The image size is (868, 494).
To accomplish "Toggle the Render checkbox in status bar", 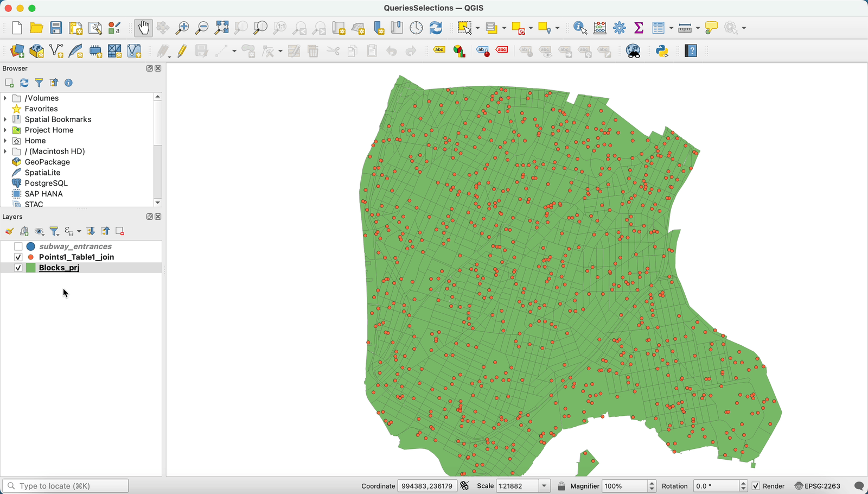I will tap(756, 486).
